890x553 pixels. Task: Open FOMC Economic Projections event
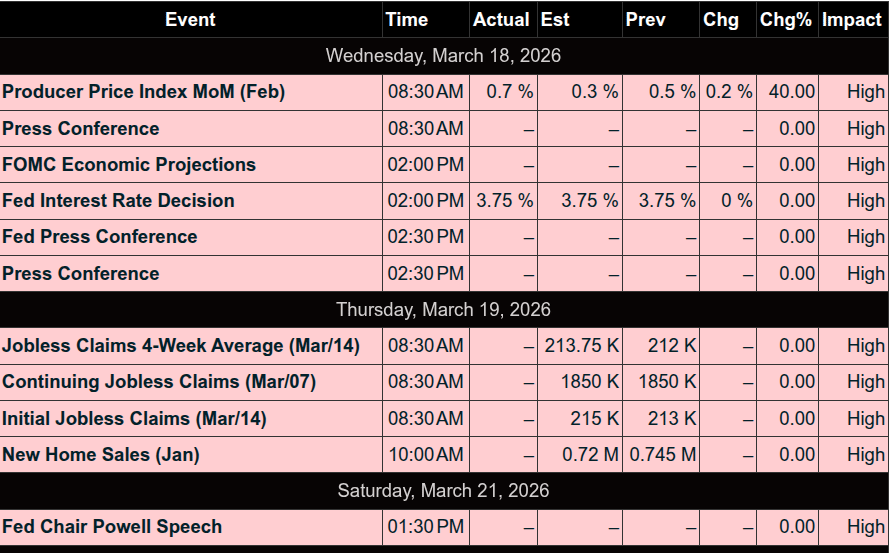click(129, 165)
